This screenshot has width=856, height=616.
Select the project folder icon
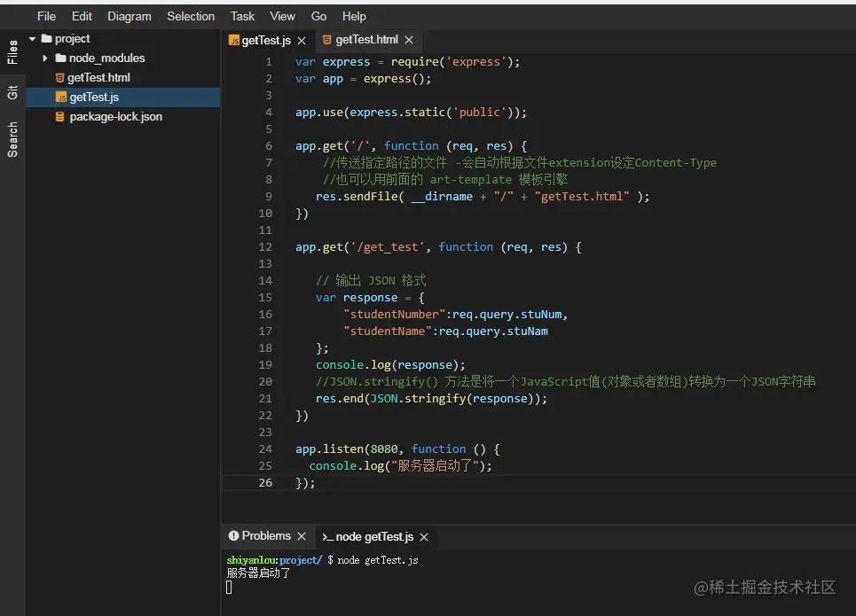(x=47, y=38)
